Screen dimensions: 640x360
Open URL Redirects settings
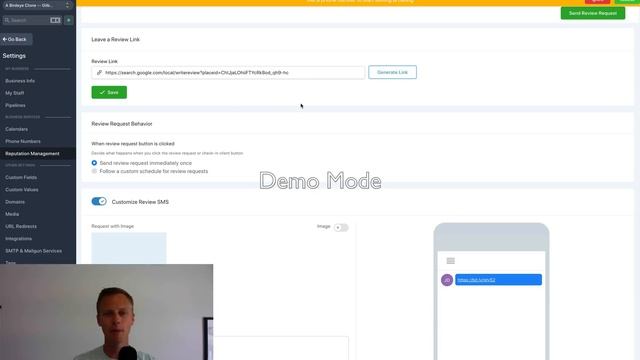(21, 226)
